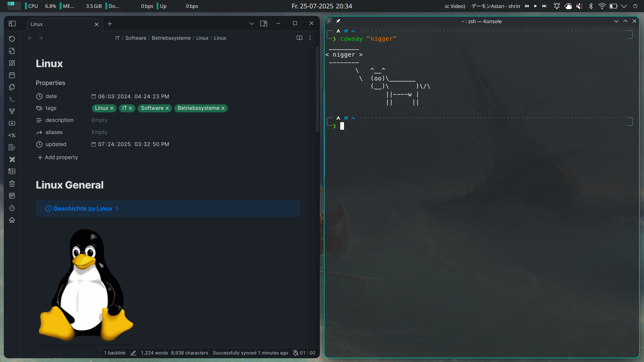The height and width of the screenshot is (362, 644).
Task: Click the 1,224 words status entry
Action: pyautogui.click(x=154, y=353)
